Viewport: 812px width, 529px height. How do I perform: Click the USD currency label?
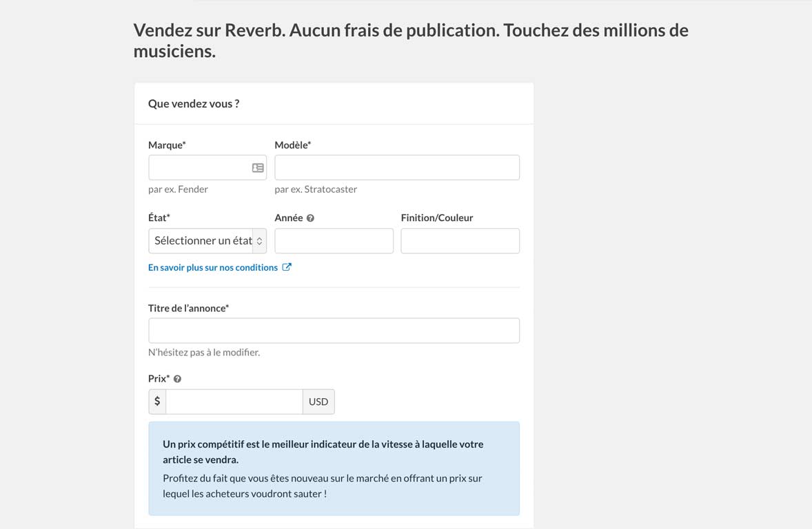(318, 402)
